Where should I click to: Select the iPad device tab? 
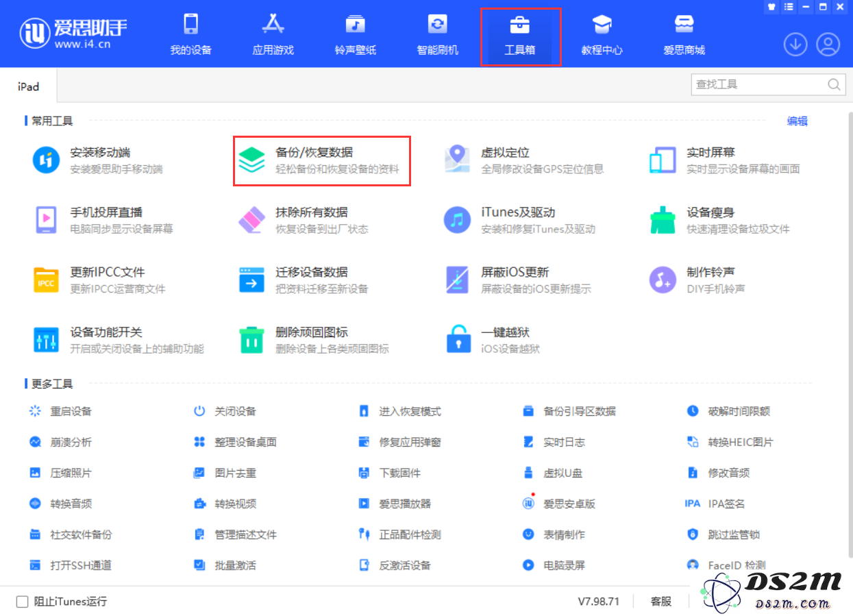click(29, 86)
